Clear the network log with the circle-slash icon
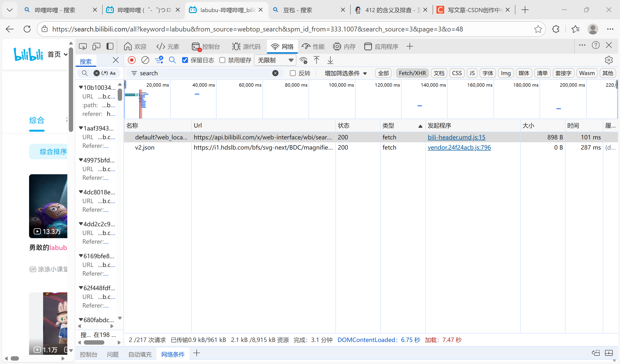 (145, 60)
